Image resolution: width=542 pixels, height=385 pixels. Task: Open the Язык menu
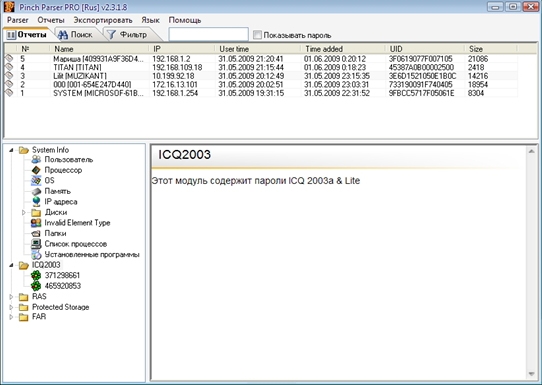click(150, 20)
